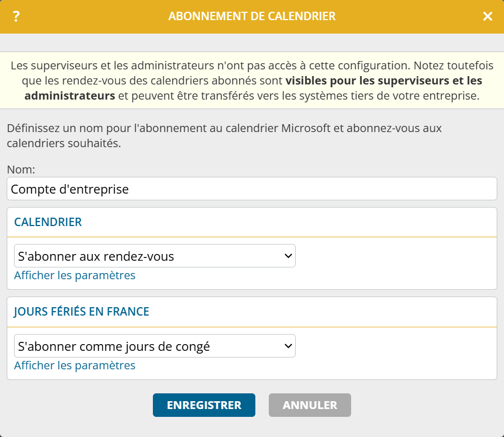Select the JOURS FÉRIÉS EN FRANCE header

[x=82, y=312]
